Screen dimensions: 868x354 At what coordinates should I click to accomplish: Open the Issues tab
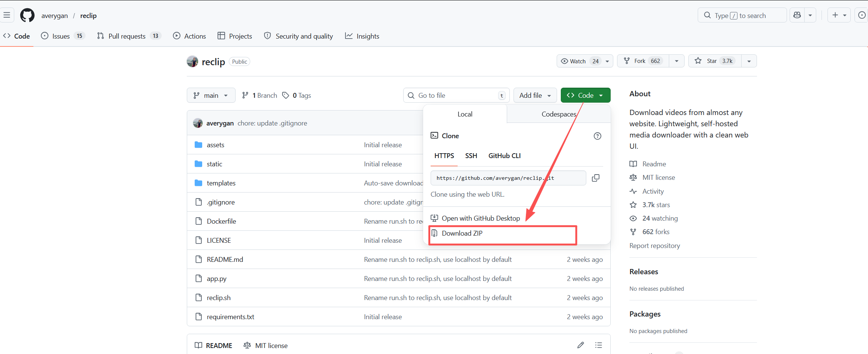pyautogui.click(x=63, y=36)
